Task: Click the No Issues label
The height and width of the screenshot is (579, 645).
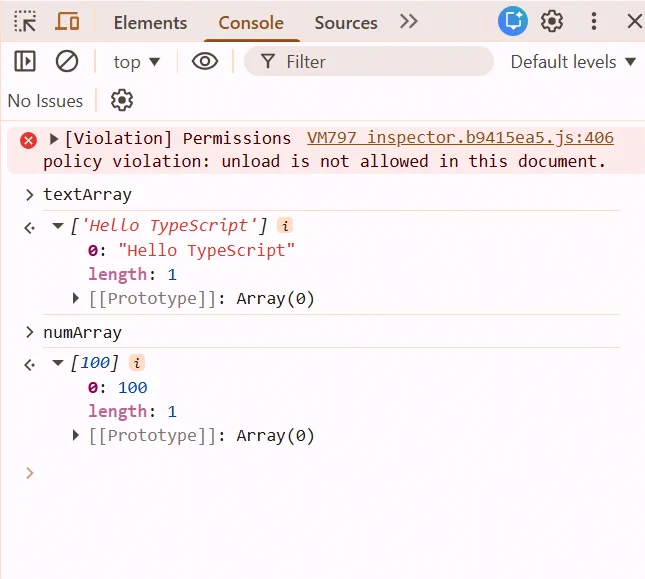Action: (45, 101)
